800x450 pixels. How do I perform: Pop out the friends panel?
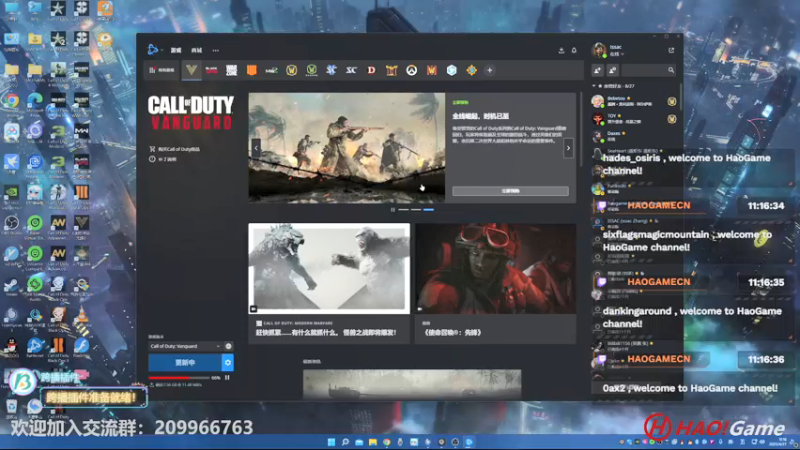pos(671,51)
